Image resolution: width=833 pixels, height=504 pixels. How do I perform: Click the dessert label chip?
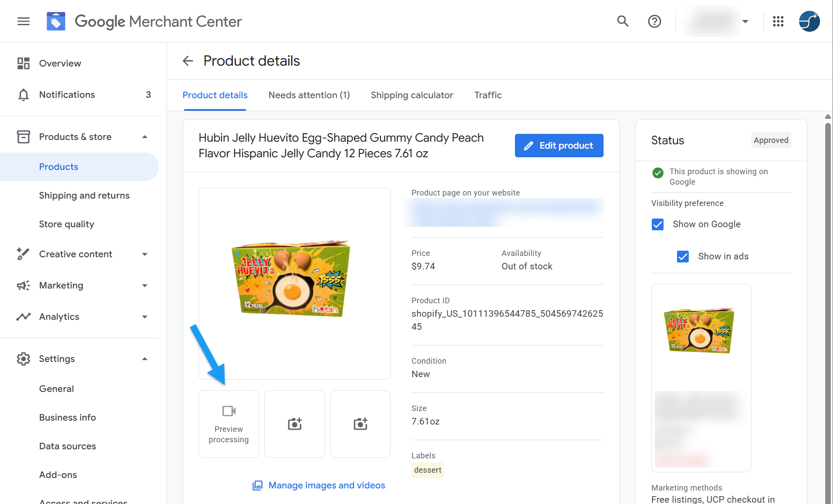(x=428, y=470)
